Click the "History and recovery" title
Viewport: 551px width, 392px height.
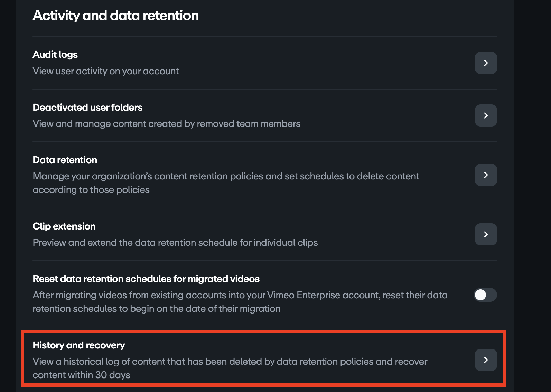[x=78, y=345]
